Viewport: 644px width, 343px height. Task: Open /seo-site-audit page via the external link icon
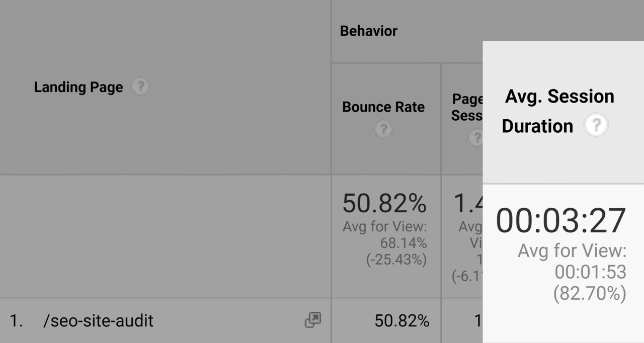pyautogui.click(x=313, y=320)
